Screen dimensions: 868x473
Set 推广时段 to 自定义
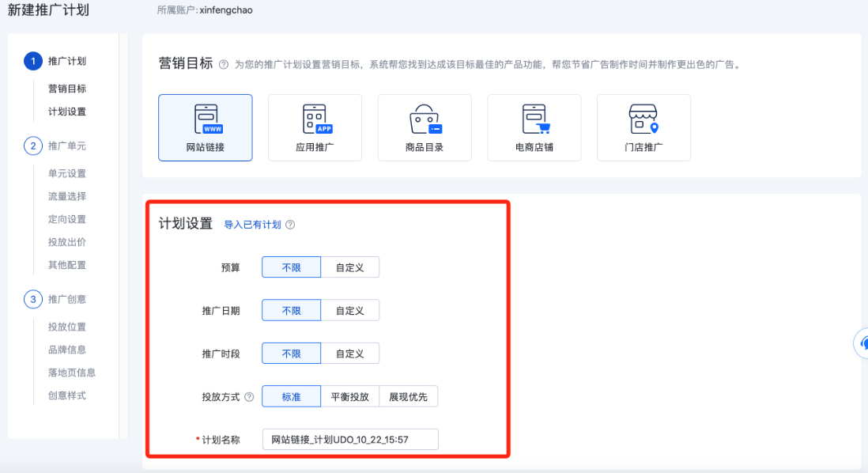(350, 354)
